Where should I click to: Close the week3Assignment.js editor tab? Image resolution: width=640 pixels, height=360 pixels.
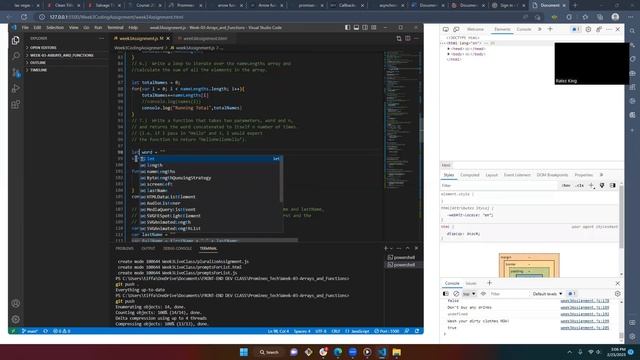(x=168, y=38)
